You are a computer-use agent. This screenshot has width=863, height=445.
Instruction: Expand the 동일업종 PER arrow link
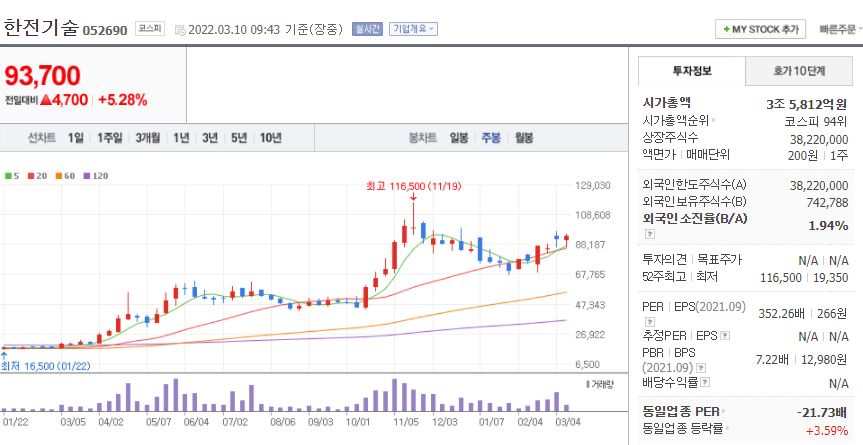[x=723, y=411]
